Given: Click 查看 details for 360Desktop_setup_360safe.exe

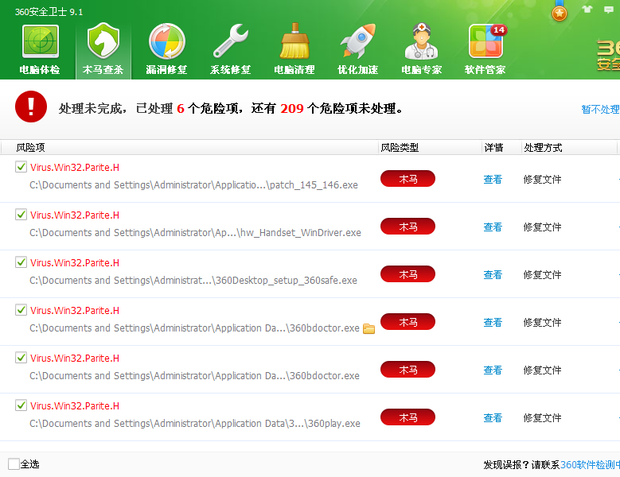Looking at the screenshot, I should [x=492, y=275].
